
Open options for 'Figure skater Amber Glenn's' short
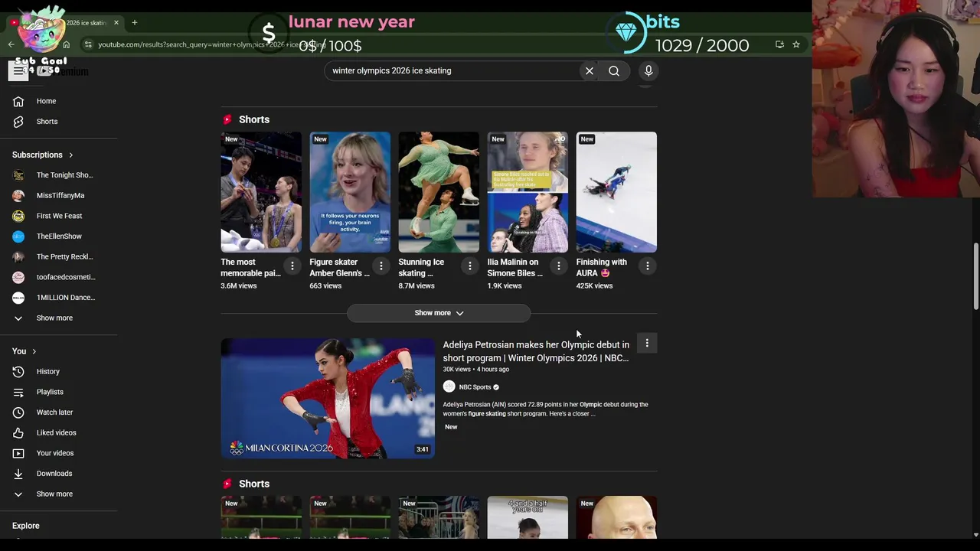381,266
